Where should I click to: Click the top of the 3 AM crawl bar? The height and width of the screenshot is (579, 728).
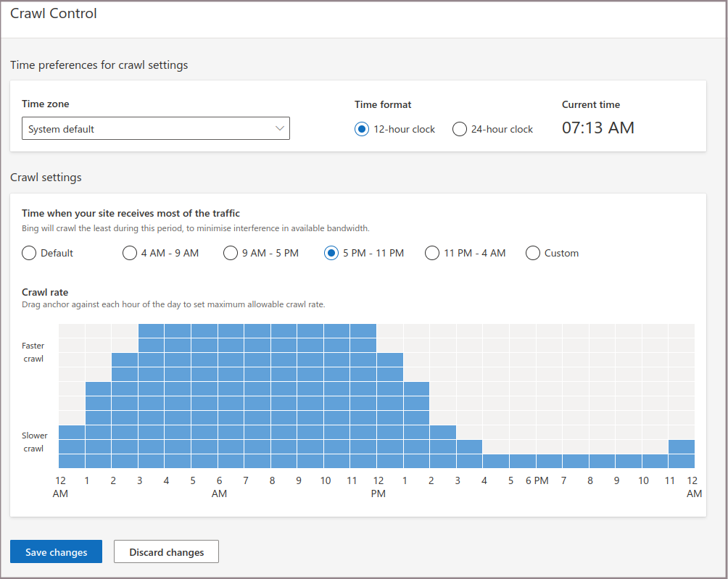(x=152, y=330)
